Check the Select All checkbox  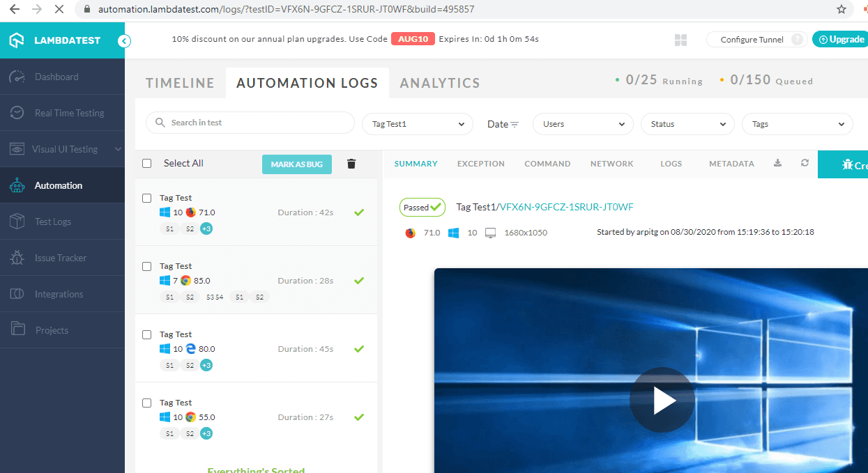(147, 164)
